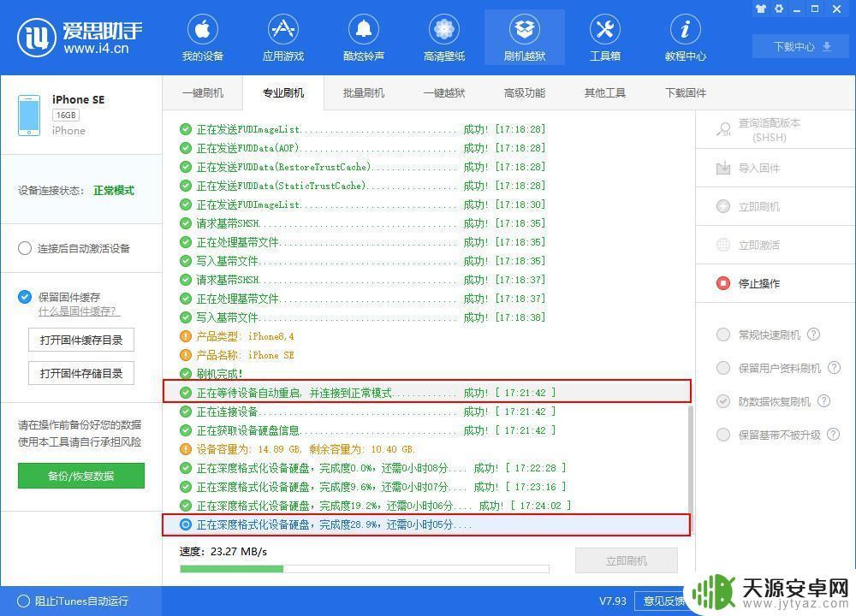Screen dimensions: 856x616
Task: Click the iPhone SE device thumbnail
Action: 29,115
